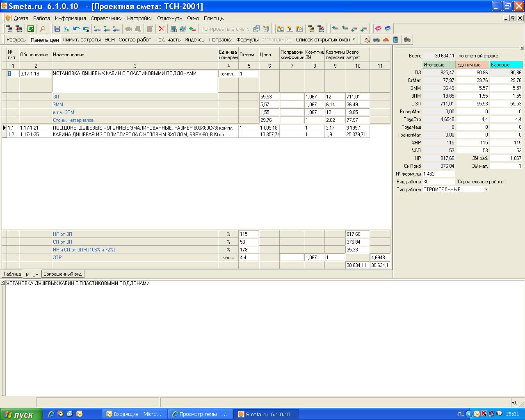525x420 pixels.
Task: Save the estimate with the floppy disk icon
Action: pos(57,29)
